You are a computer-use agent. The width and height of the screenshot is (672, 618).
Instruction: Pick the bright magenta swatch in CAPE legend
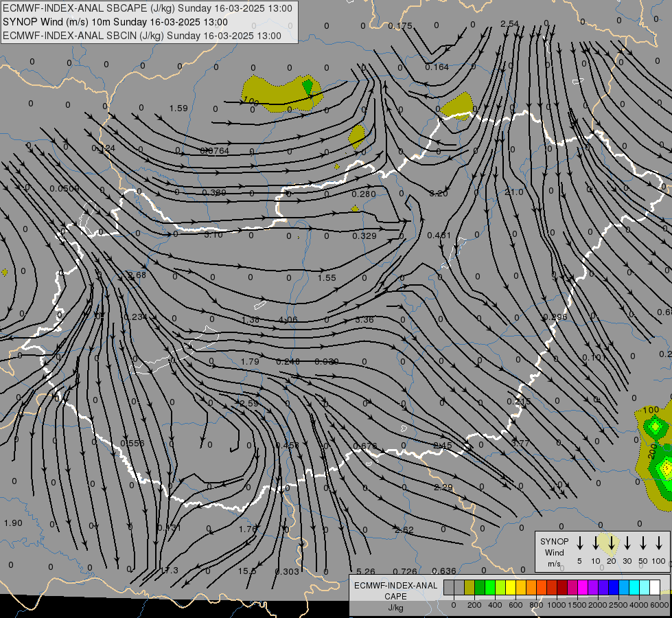click(583, 588)
